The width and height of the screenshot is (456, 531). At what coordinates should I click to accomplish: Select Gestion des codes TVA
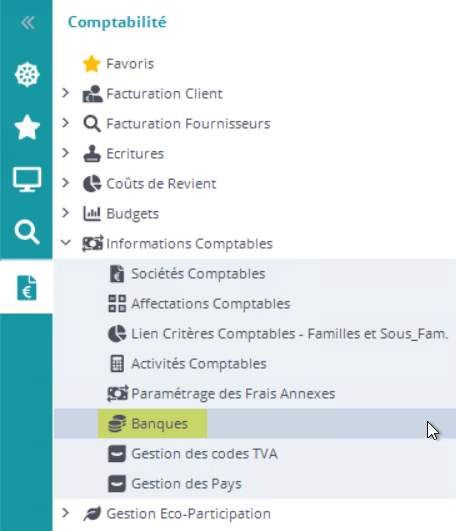(204, 454)
